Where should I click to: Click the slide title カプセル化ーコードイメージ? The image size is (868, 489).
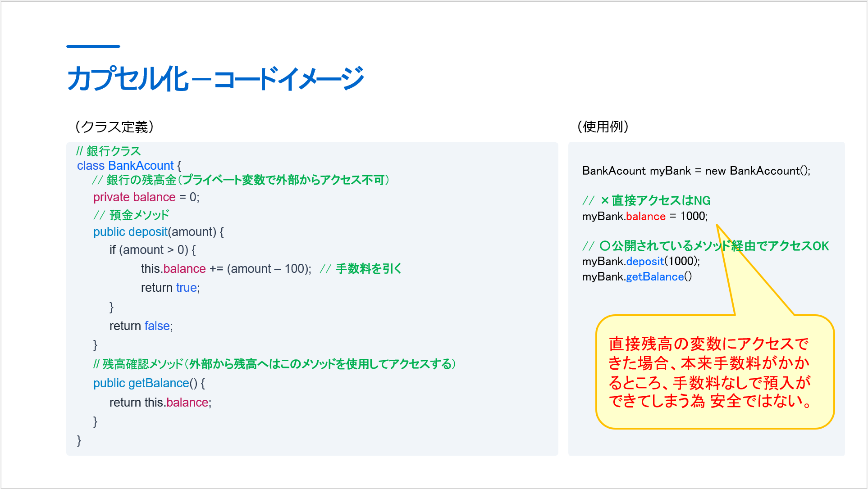point(215,78)
